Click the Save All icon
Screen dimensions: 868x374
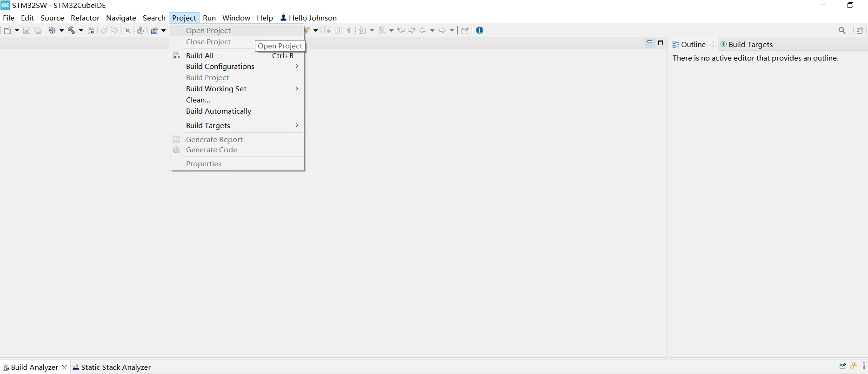38,31
